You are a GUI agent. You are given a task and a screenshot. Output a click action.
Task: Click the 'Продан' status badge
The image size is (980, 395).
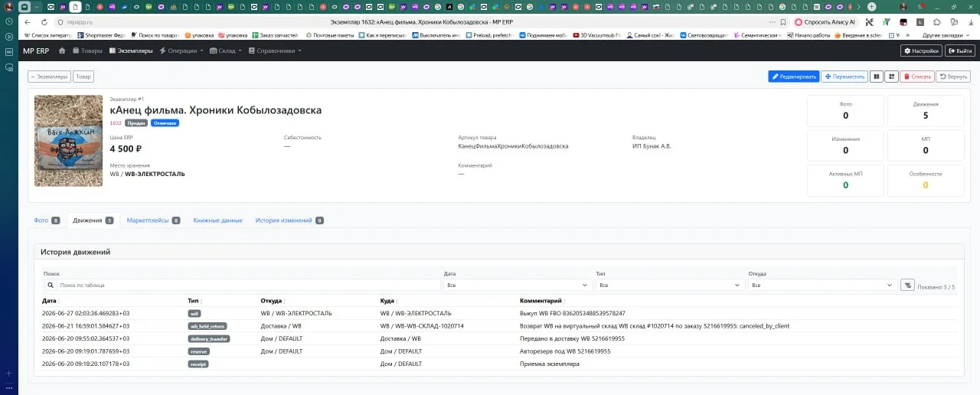pos(136,122)
